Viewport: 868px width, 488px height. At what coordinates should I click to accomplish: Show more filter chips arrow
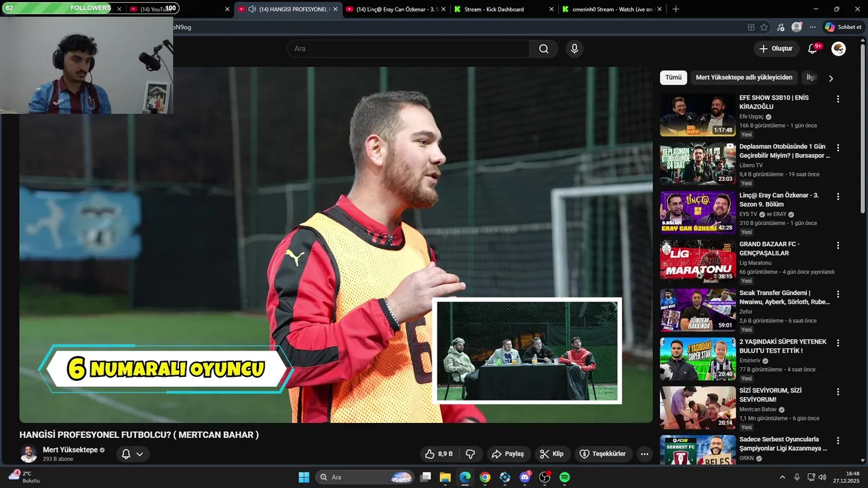pyautogui.click(x=831, y=78)
